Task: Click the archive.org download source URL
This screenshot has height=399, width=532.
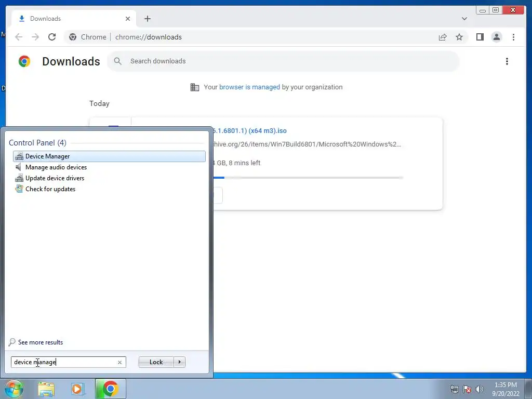Action: pos(307,144)
